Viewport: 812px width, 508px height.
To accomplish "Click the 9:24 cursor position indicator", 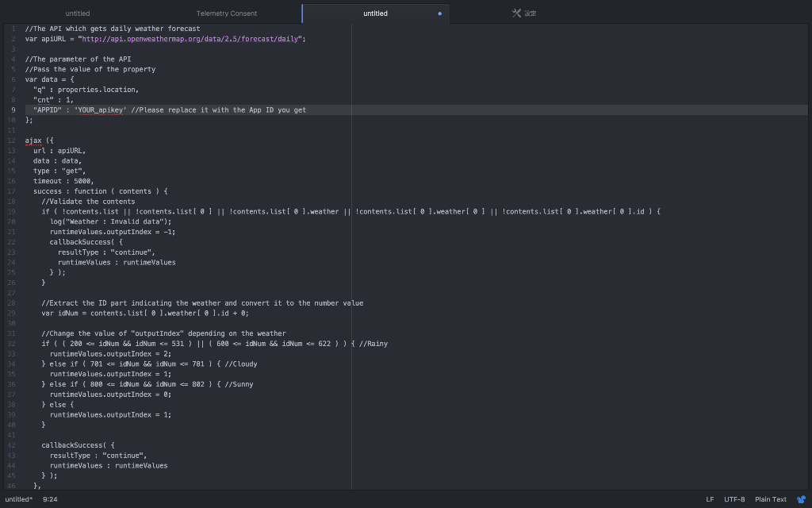I will point(50,499).
